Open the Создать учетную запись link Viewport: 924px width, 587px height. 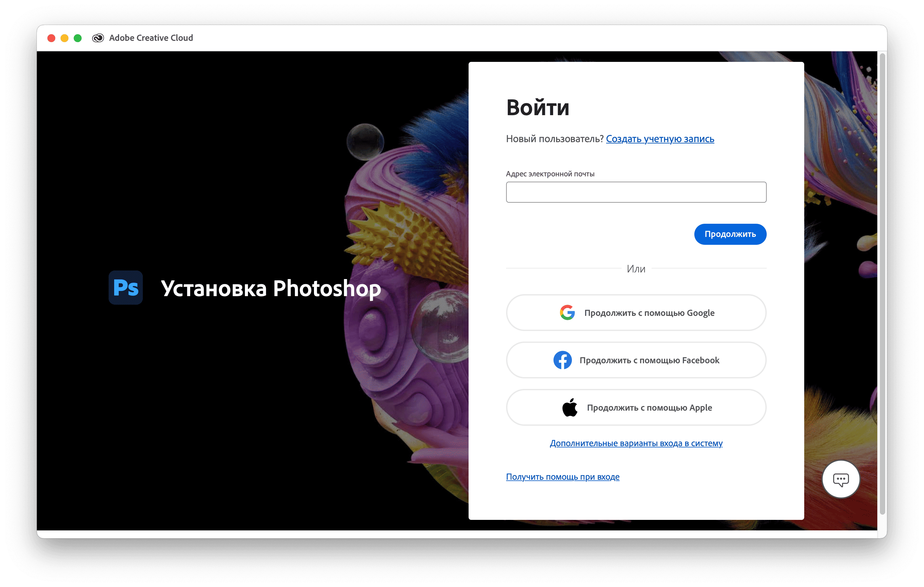[660, 139]
